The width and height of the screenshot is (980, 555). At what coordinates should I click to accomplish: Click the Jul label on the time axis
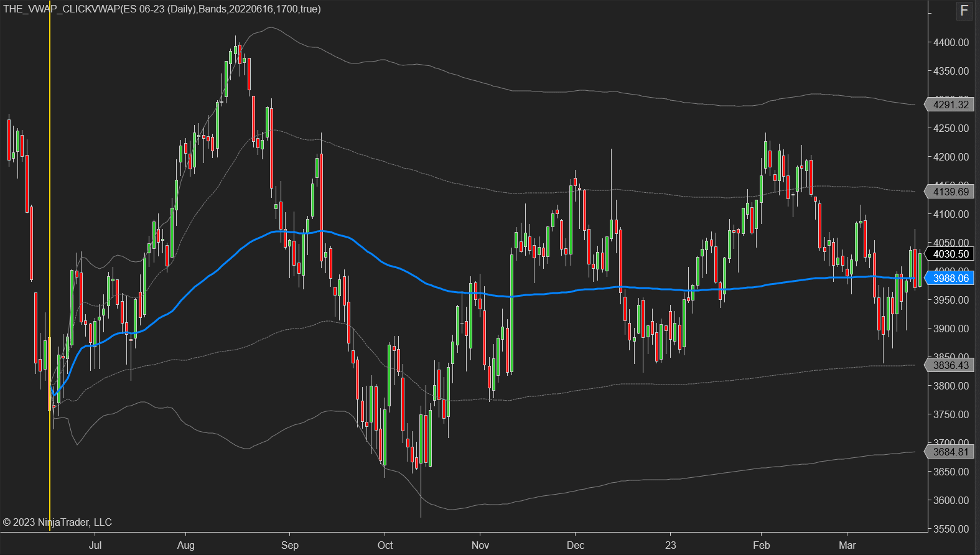click(95, 545)
